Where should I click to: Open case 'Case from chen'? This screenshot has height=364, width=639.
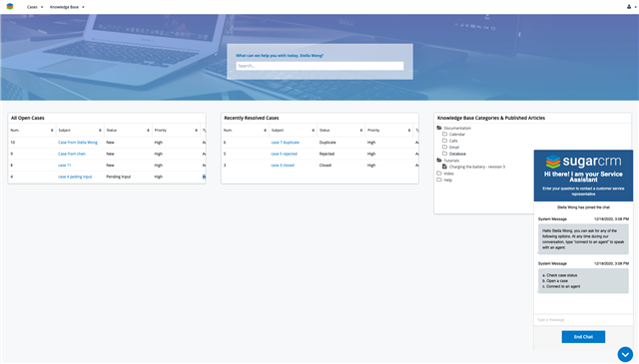pos(72,154)
